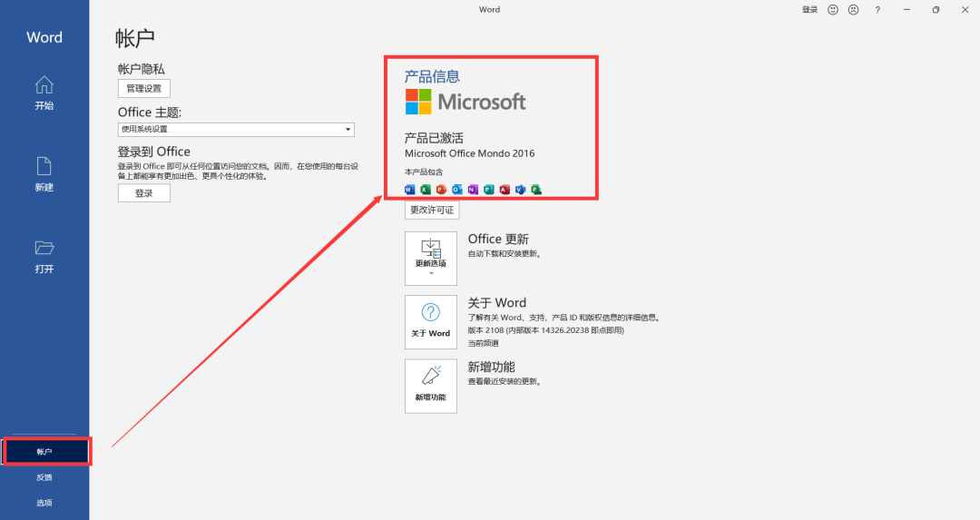Click 登录 sign-in link in title bar

click(810, 9)
